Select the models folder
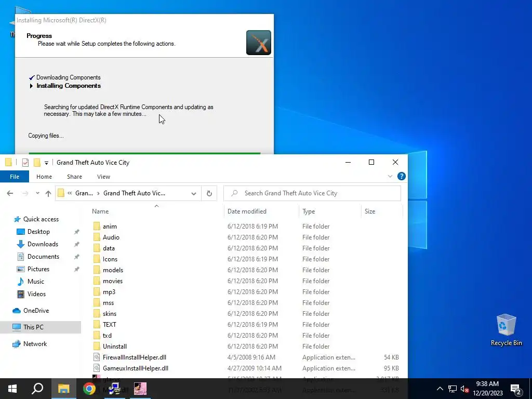Screen dimensions: 532x399 point(113,270)
